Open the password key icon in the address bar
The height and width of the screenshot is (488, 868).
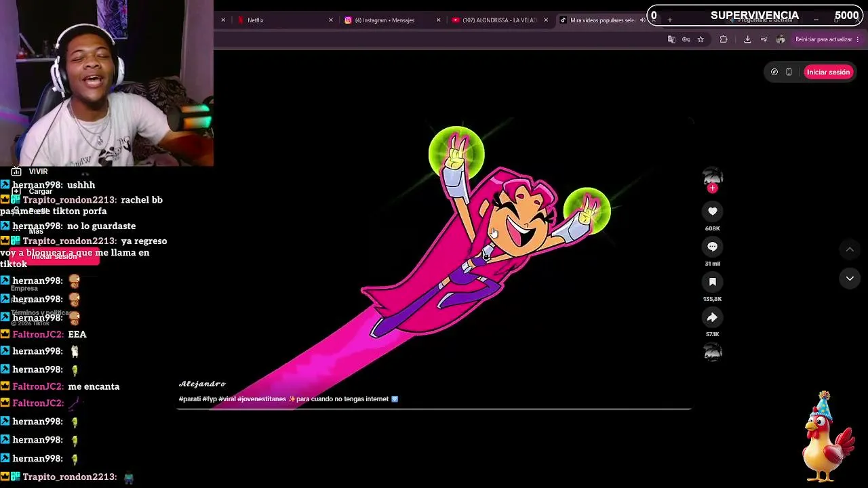click(686, 39)
